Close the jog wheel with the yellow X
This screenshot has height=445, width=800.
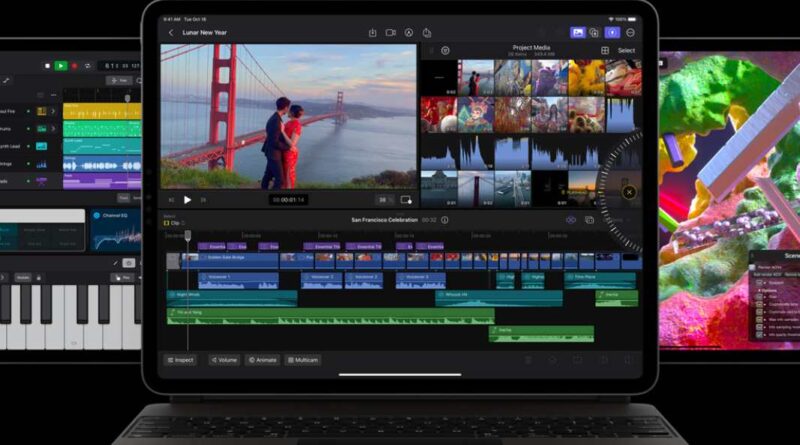click(x=629, y=192)
